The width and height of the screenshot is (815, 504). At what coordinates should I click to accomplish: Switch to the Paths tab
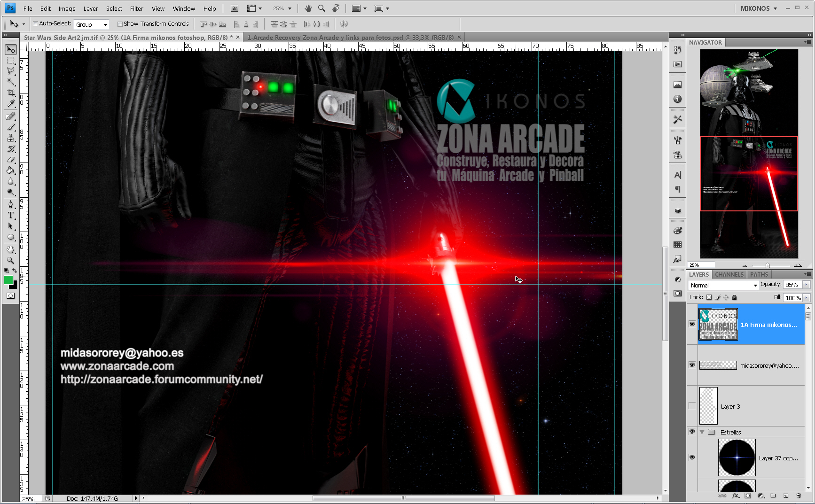(759, 274)
